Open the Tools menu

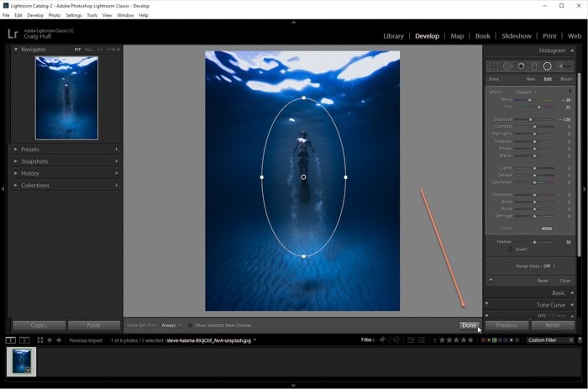(x=92, y=15)
